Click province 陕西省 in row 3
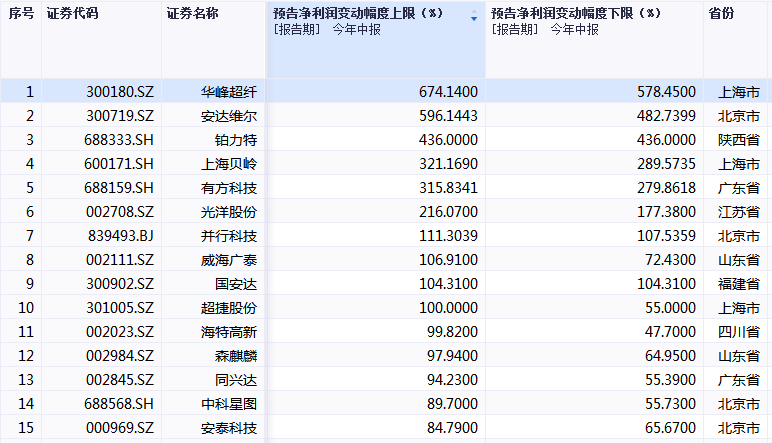 [x=739, y=140]
